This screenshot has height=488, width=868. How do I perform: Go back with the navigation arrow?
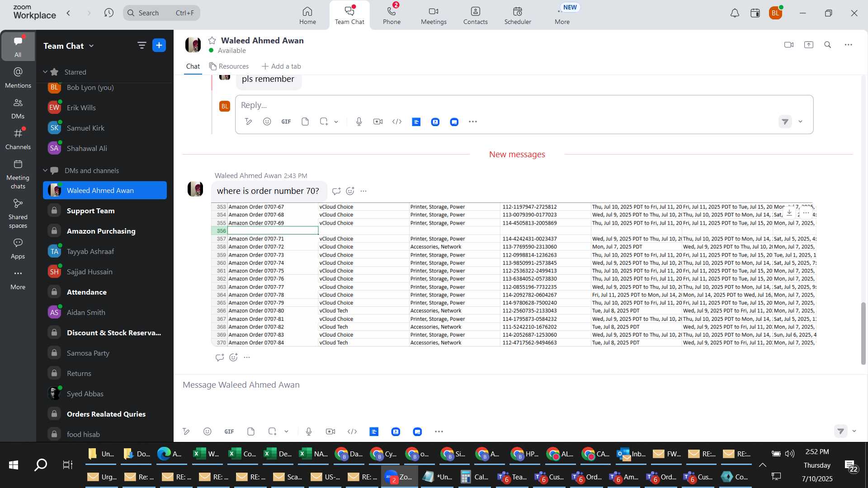coord(69,13)
